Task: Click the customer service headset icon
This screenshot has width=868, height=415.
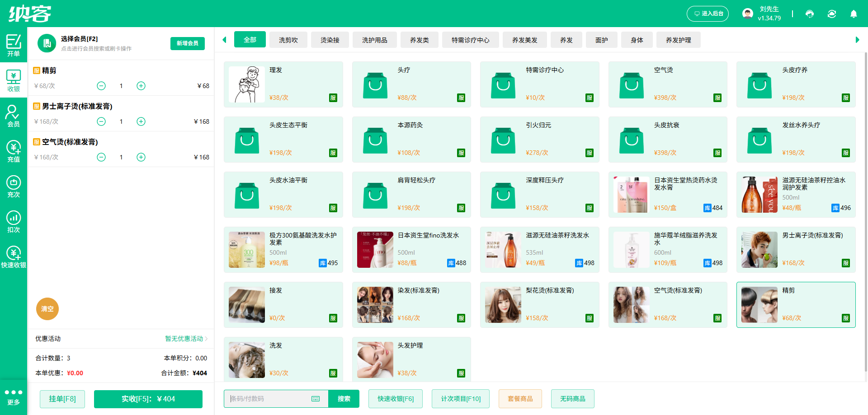Action: point(810,14)
